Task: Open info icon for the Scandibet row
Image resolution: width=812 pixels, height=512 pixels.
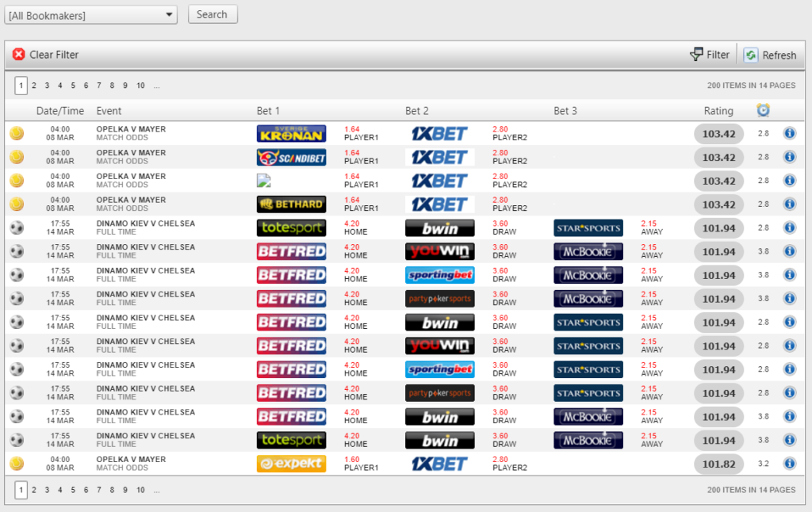Action: pos(789,157)
